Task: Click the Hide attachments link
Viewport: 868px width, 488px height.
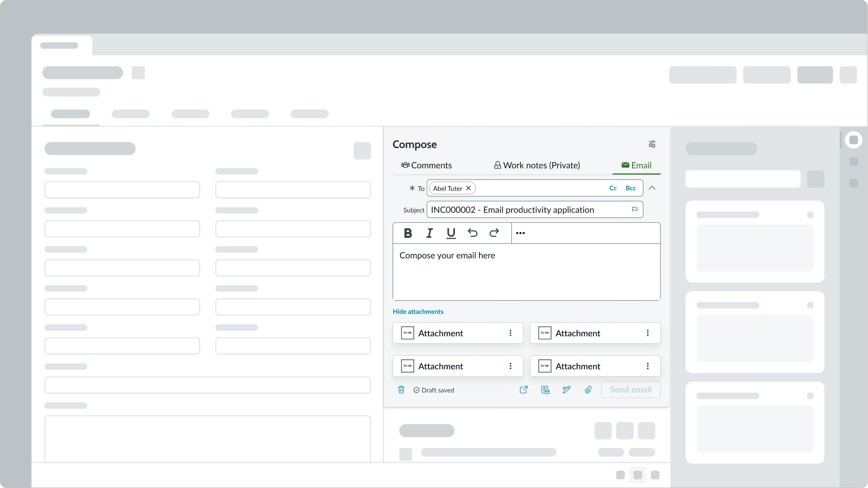Action: tap(418, 311)
